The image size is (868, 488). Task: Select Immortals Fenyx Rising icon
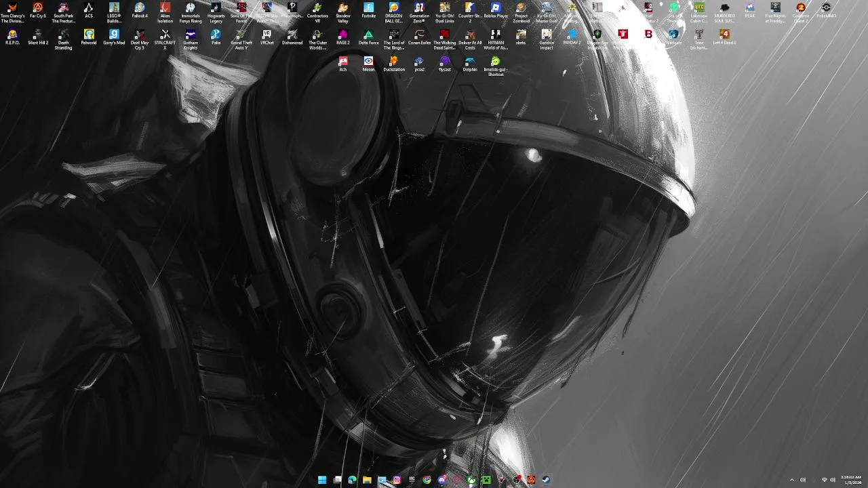(191, 12)
